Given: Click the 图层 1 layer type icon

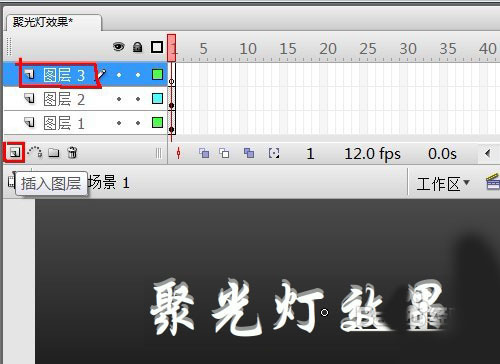Looking at the screenshot, I should point(30,123).
